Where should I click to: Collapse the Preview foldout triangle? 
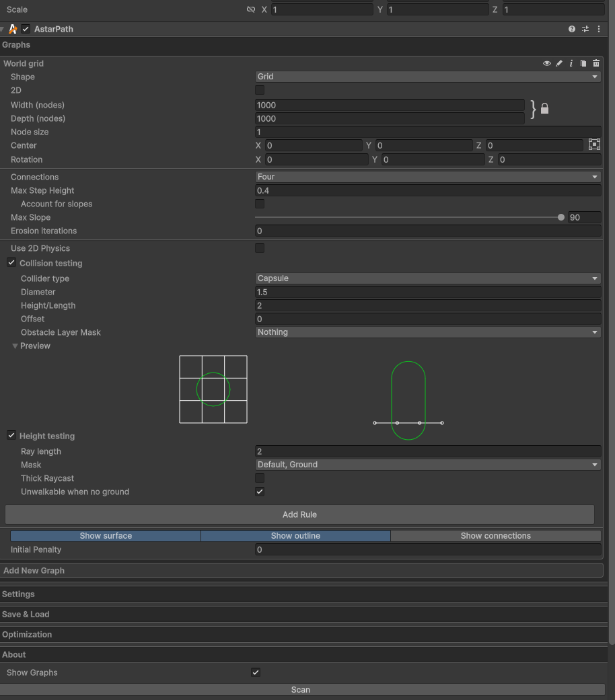tap(15, 346)
